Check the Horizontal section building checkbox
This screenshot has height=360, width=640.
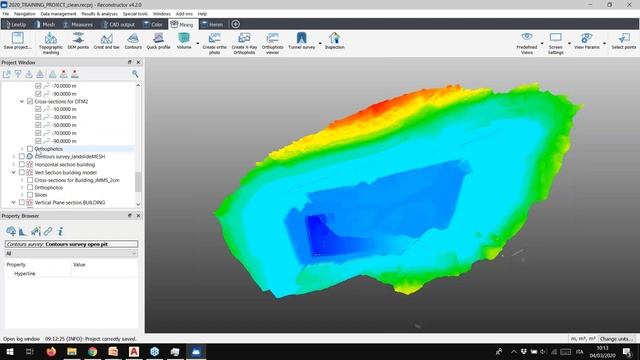tap(22, 164)
